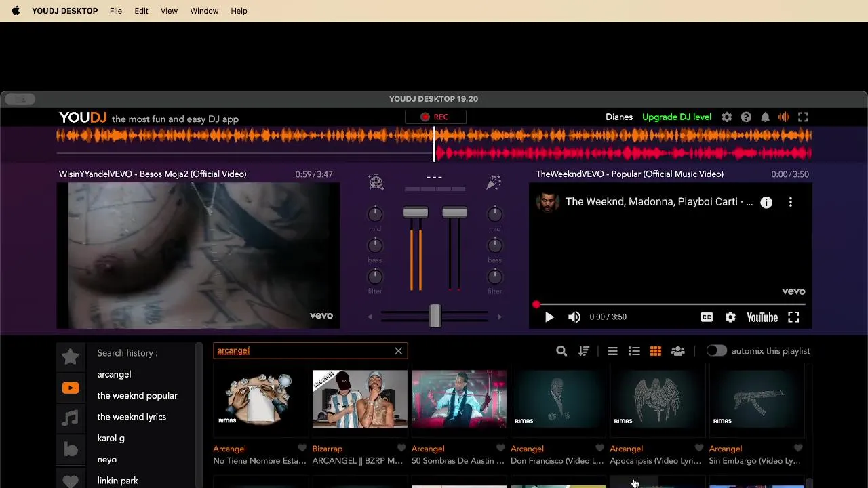Toggle closed captions on YouTube player
868x488 pixels.
click(x=707, y=317)
